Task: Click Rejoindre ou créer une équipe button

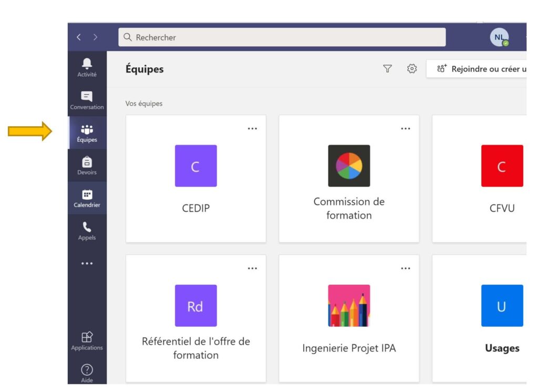Action: [477, 69]
